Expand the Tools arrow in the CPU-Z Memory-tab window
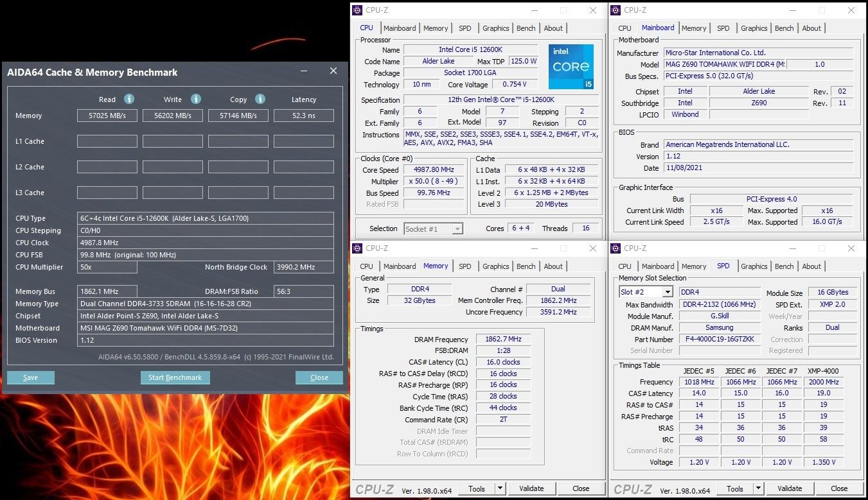868x500 pixels. (x=500, y=489)
